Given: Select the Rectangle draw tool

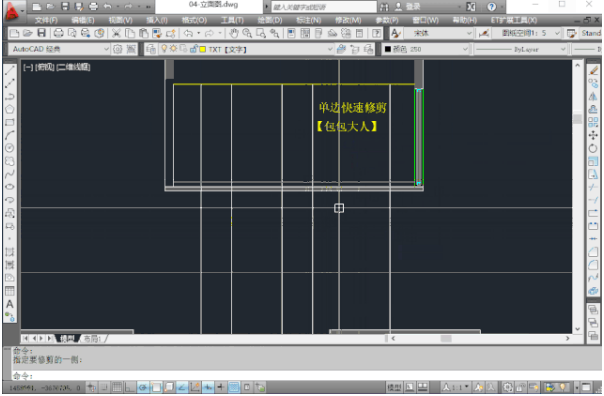Looking at the screenshot, I should click(10, 122).
